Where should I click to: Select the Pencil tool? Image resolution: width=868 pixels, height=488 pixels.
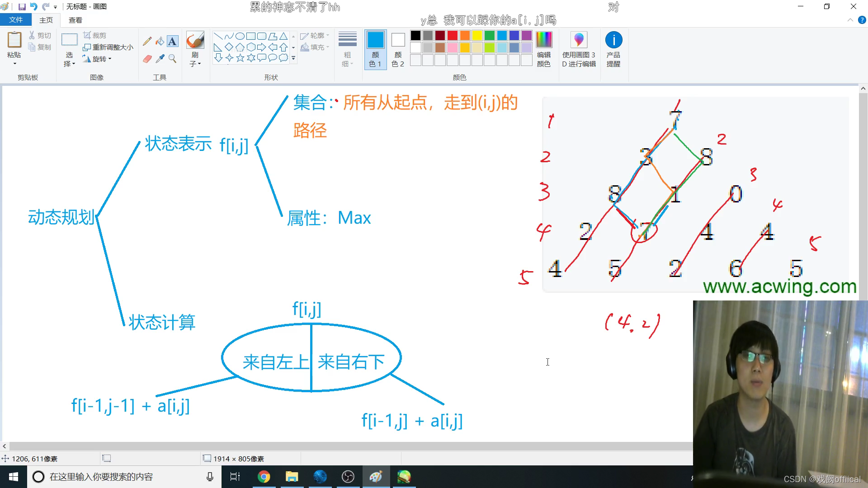(147, 42)
